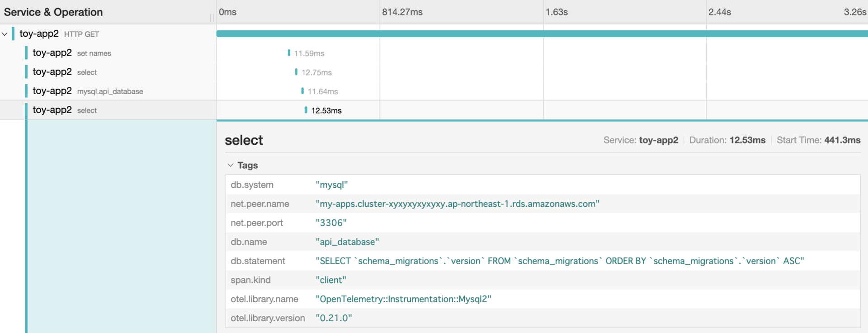
Task: Click the net.peer.port "3306" value
Action: pos(331,223)
